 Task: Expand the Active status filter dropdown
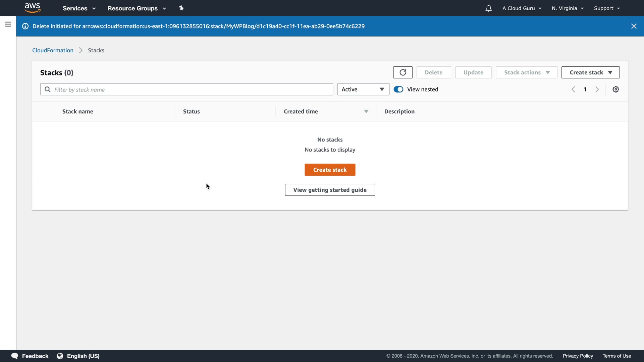click(363, 89)
